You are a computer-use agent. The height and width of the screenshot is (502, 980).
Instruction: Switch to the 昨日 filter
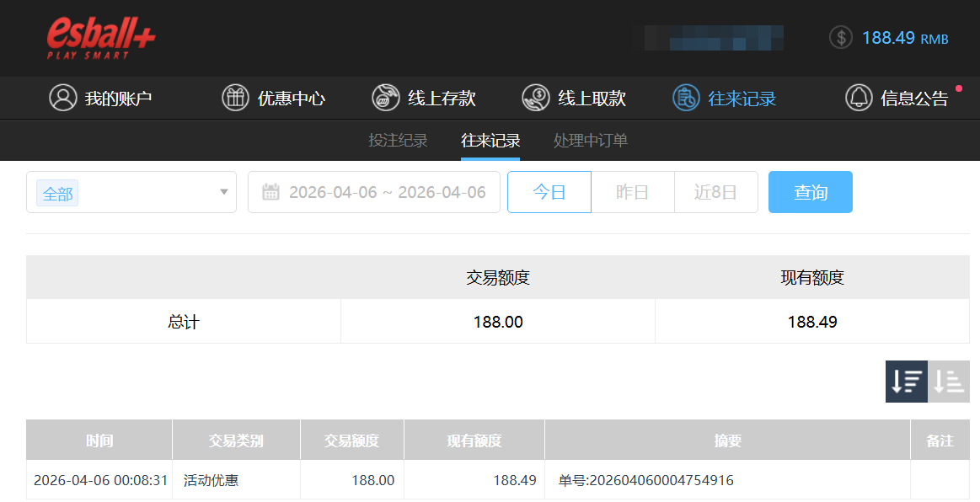coord(632,192)
